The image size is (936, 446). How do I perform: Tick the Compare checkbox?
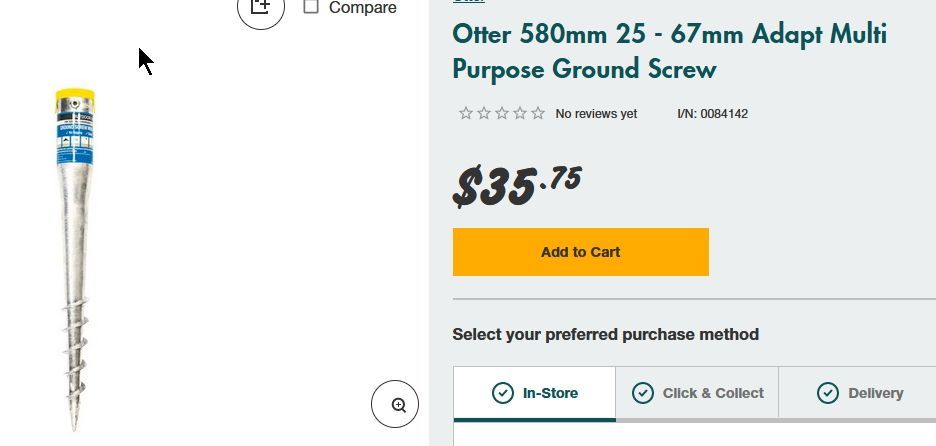[x=311, y=7]
